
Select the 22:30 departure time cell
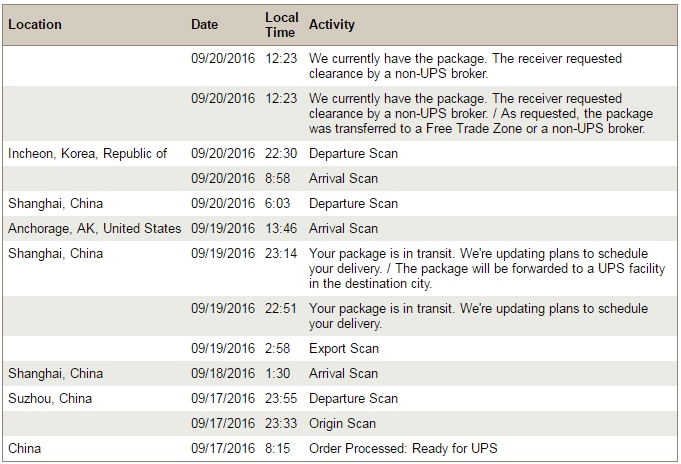tap(281, 154)
